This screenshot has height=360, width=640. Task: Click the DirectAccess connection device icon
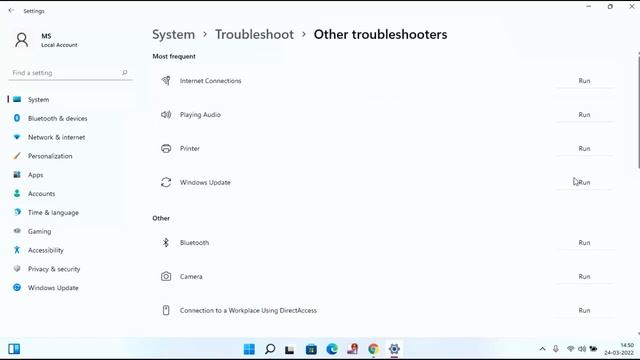click(166, 310)
